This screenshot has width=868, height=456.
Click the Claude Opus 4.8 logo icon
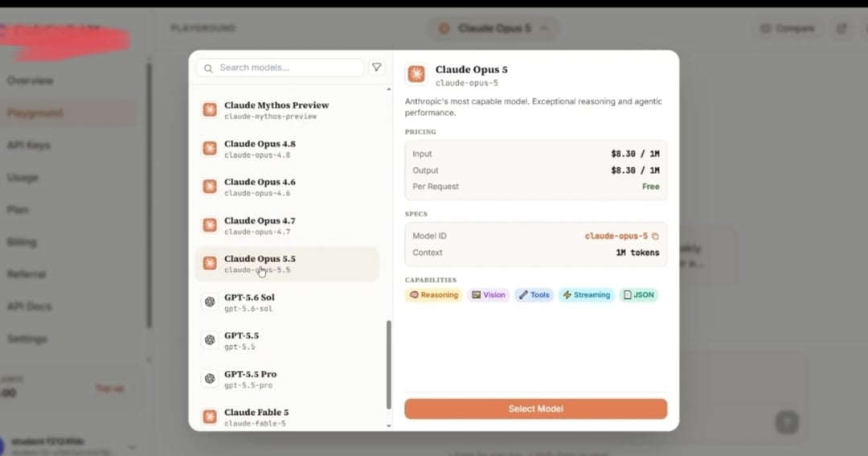pos(210,148)
